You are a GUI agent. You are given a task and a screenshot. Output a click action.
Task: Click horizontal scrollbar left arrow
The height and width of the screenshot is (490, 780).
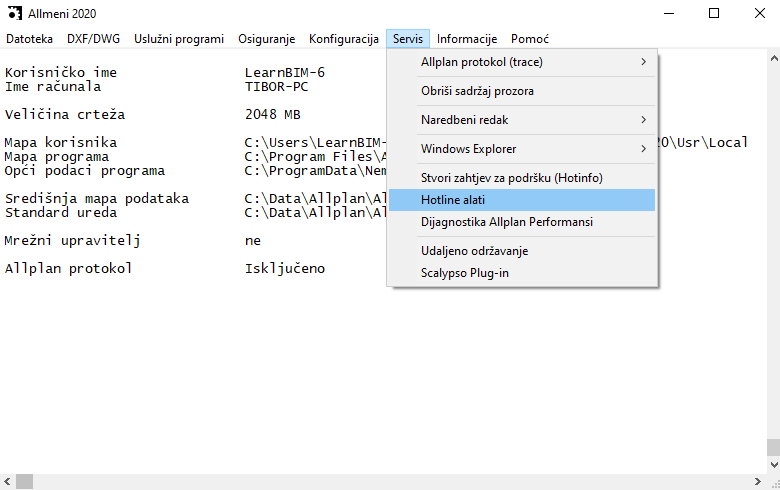tap(7, 482)
